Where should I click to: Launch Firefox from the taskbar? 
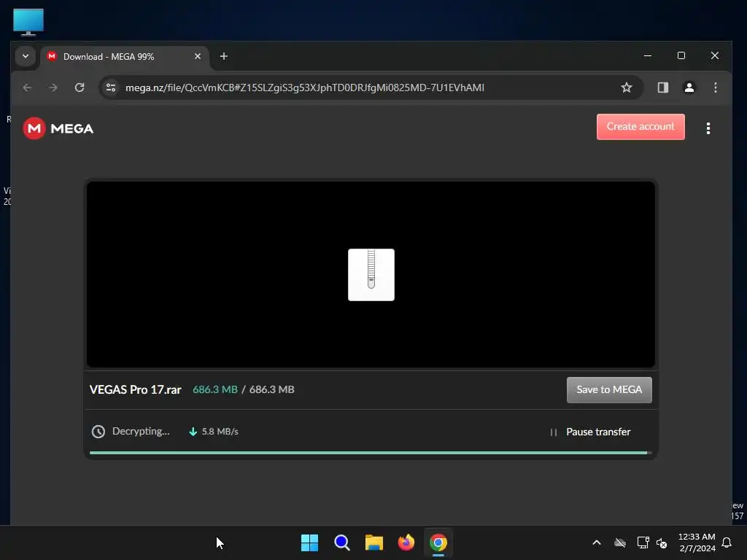click(406, 542)
